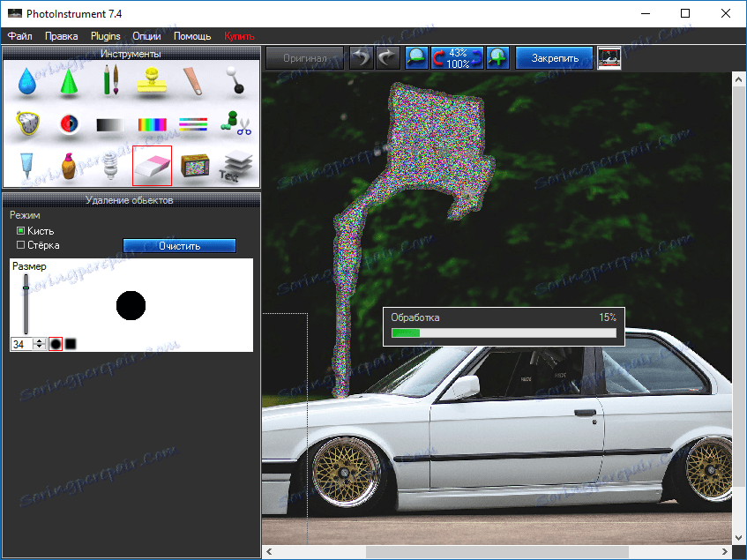Click the Redo arrow

387,58
